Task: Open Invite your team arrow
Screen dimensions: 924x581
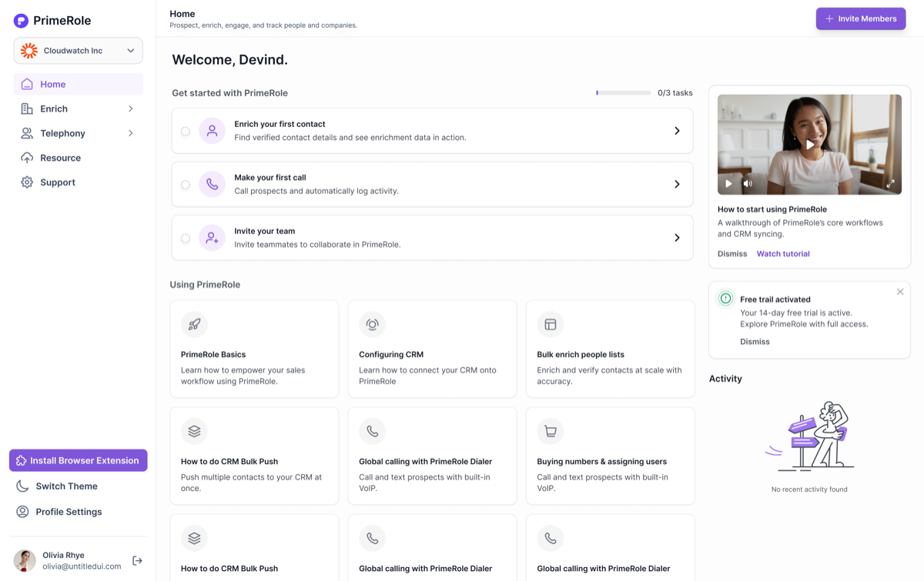Action: [677, 238]
